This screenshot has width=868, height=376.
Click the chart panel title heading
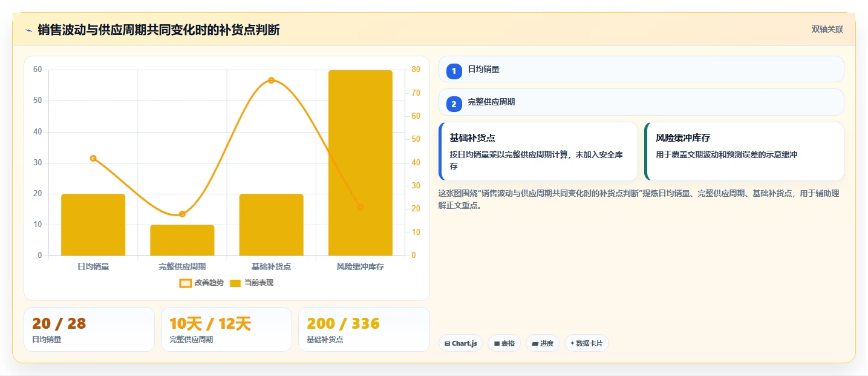coord(158,30)
